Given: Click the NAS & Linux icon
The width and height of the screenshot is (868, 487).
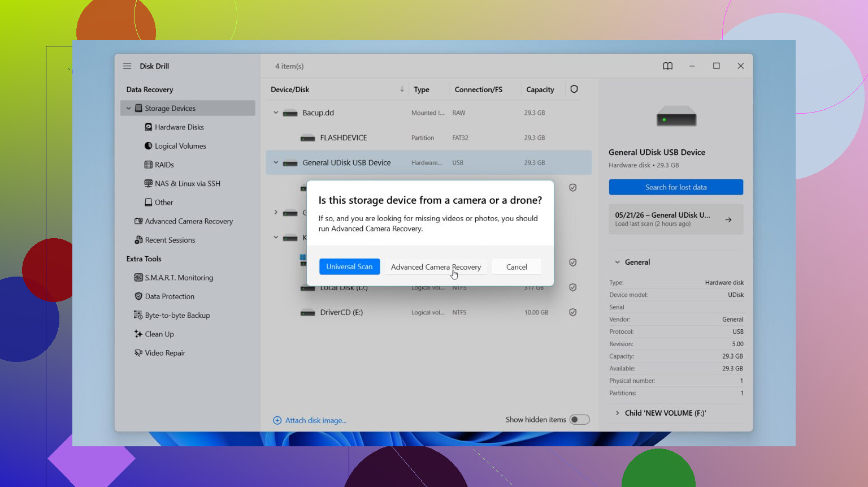Looking at the screenshot, I should pyautogui.click(x=148, y=183).
